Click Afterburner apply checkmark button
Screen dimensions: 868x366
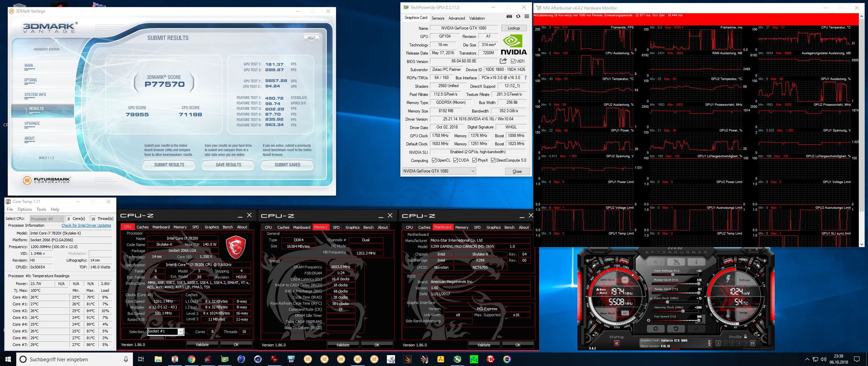[696, 329]
